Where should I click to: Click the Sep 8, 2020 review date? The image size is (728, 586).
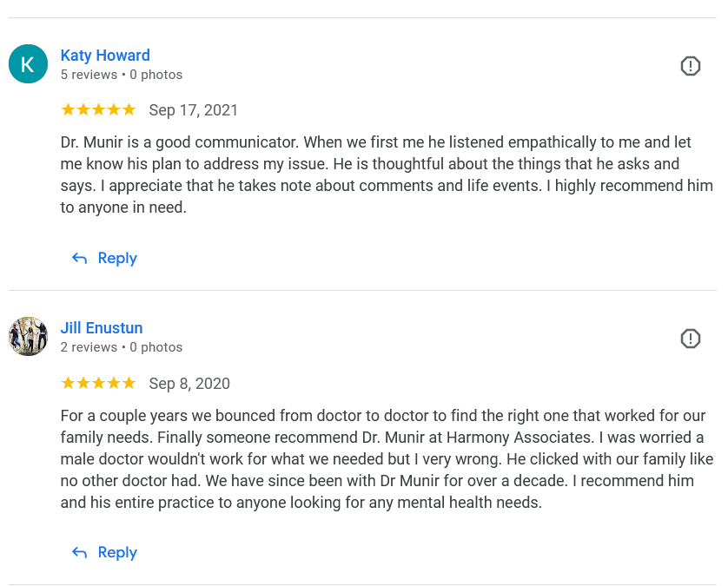pos(189,384)
